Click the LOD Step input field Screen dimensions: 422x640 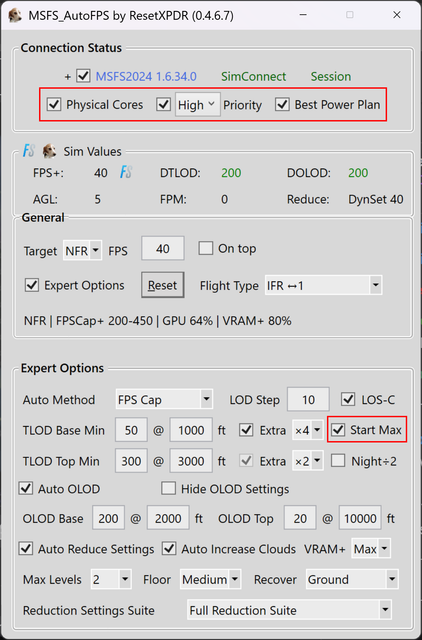[308, 399]
